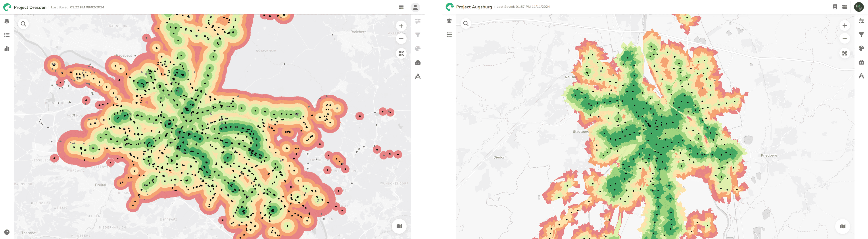Open the color palette styling in Augsburg
This screenshot has width=868, height=239.
(x=861, y=48)
